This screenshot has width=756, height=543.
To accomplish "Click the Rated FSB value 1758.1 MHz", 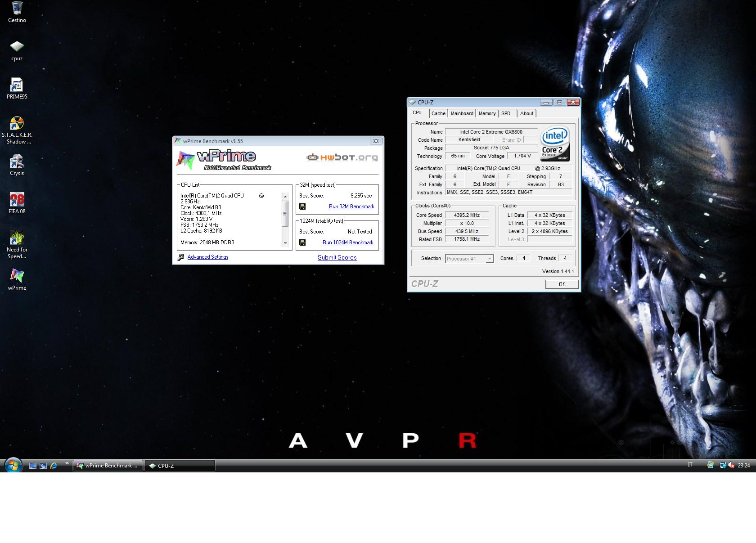I will point(467,239).
